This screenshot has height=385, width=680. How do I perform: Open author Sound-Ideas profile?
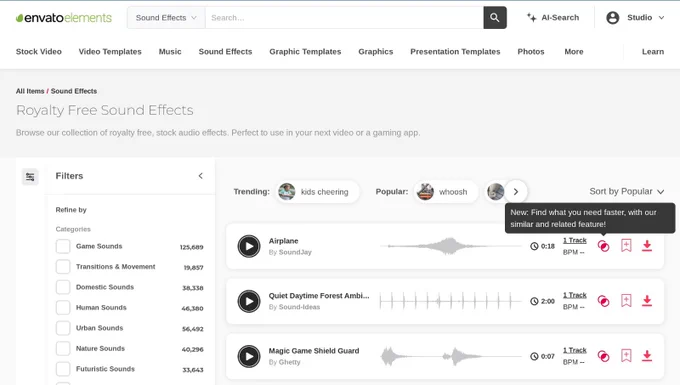[299, 307]
